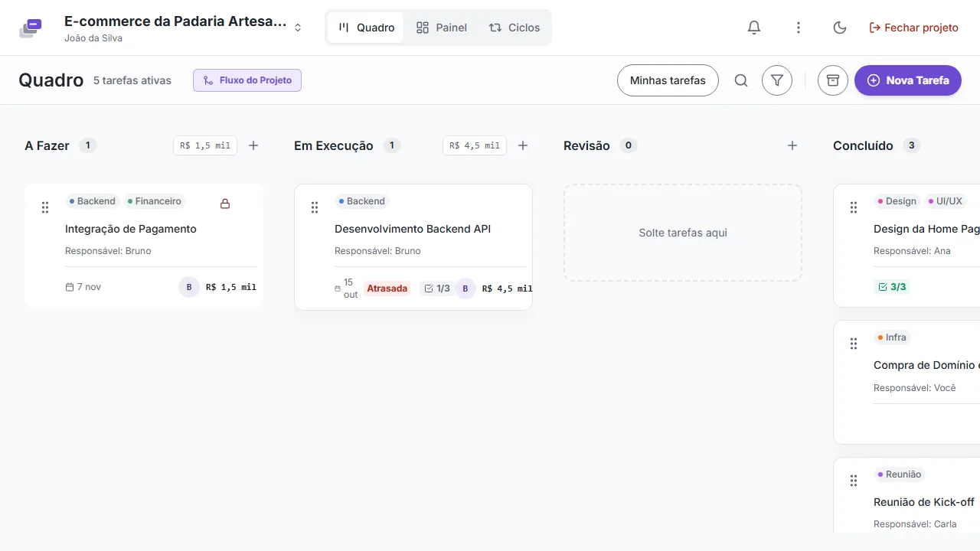Click the R$ 4,5 mil column total badge
Viewport: 980px width, 551px height.
(x=475, y=145)
